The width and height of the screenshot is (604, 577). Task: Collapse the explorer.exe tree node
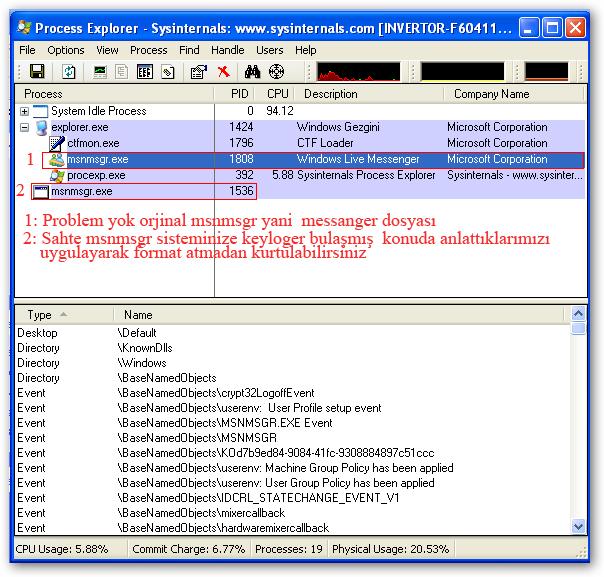(24, 127)
